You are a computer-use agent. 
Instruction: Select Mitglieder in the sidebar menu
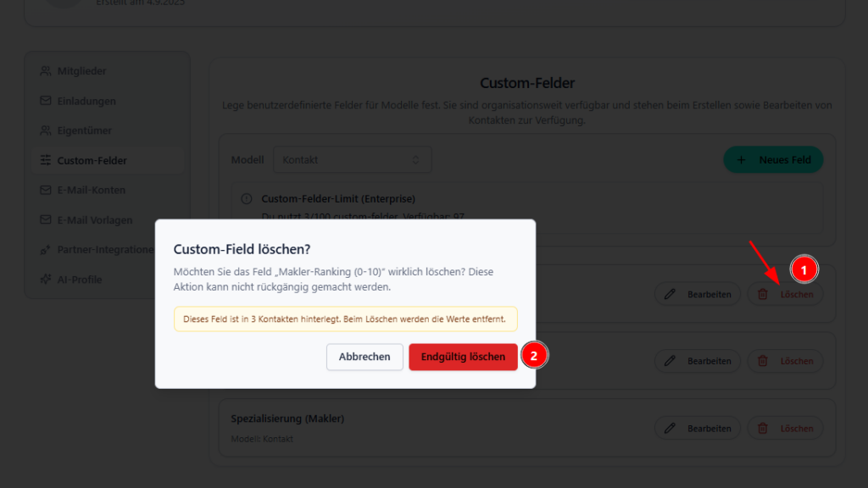[x=81, y=71]
